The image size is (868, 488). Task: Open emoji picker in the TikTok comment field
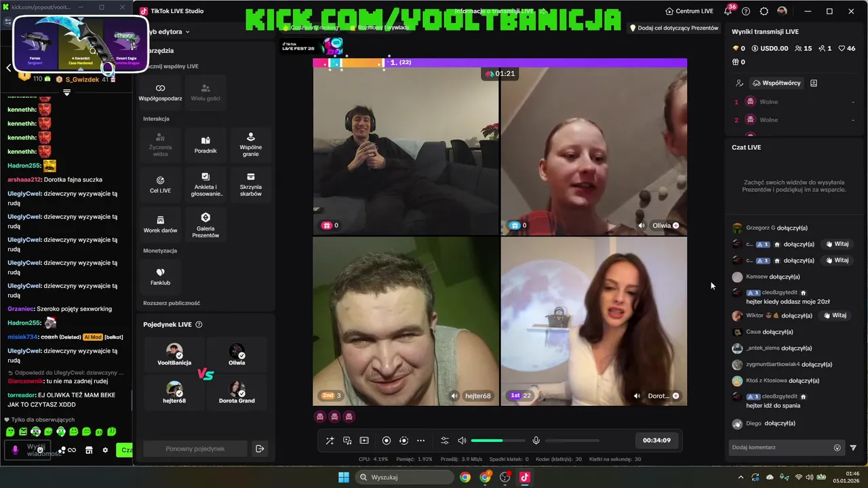click(837, 447)
